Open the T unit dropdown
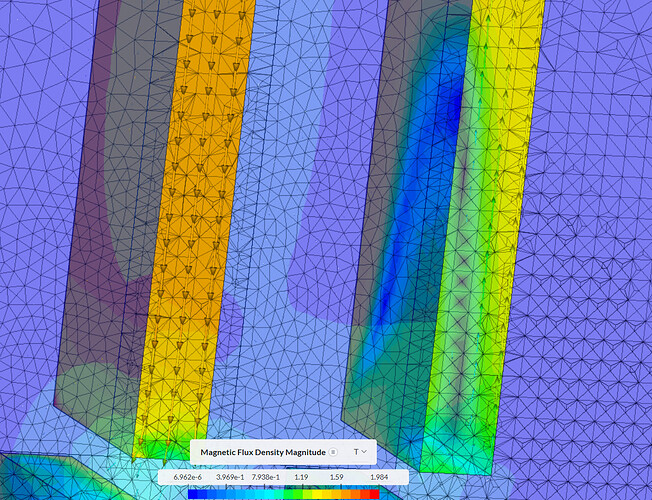The height and width of the screenshot is (500, 652). coord(360,452)
